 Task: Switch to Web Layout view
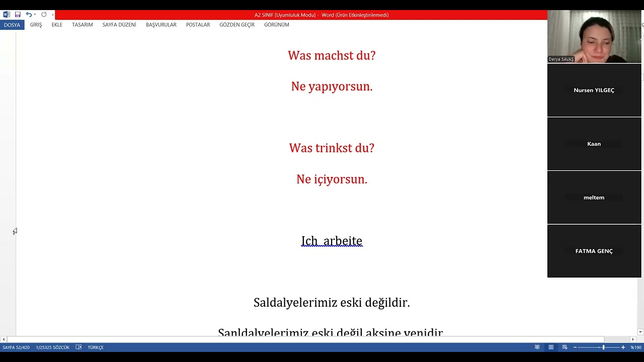point(565,347)
